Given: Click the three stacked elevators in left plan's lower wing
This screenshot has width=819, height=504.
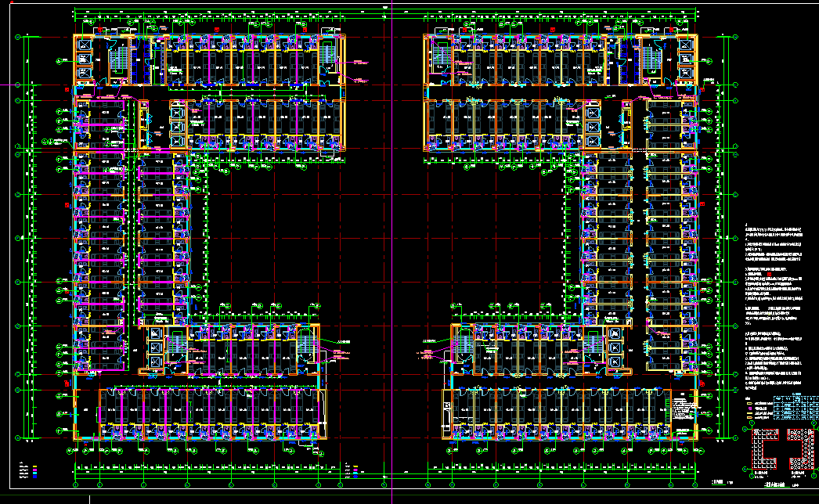Looking at the screenshot, I should (154, 347).
